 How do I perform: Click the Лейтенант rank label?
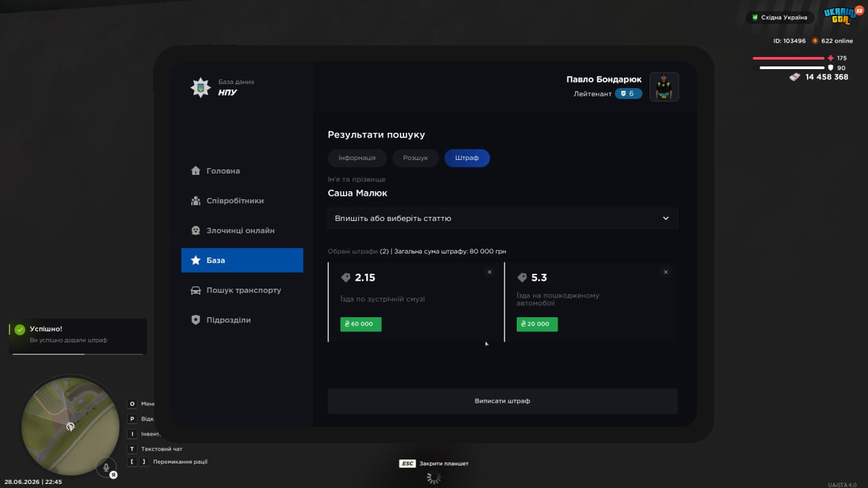click(x=593, y=94)
